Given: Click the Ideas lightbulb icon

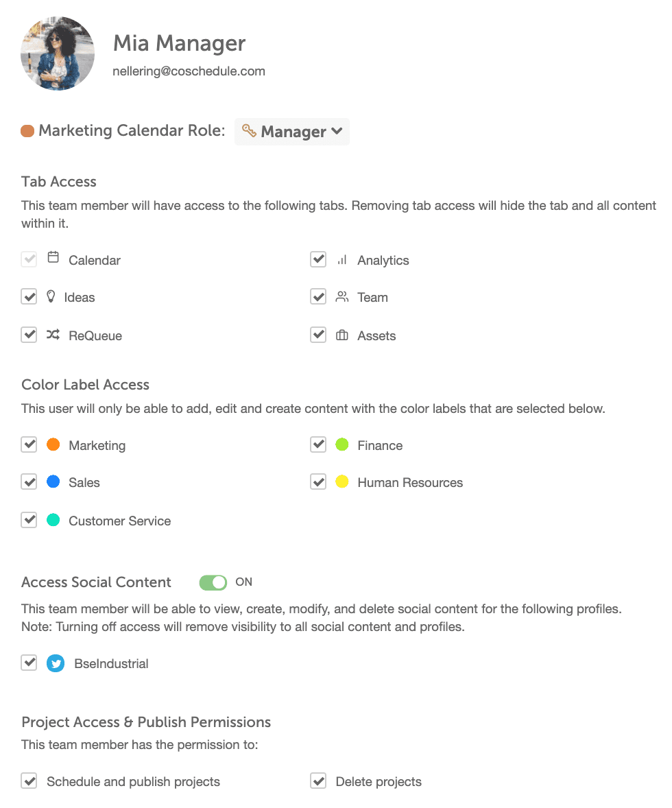Looking at the screenshot, I should coord(50,296).
